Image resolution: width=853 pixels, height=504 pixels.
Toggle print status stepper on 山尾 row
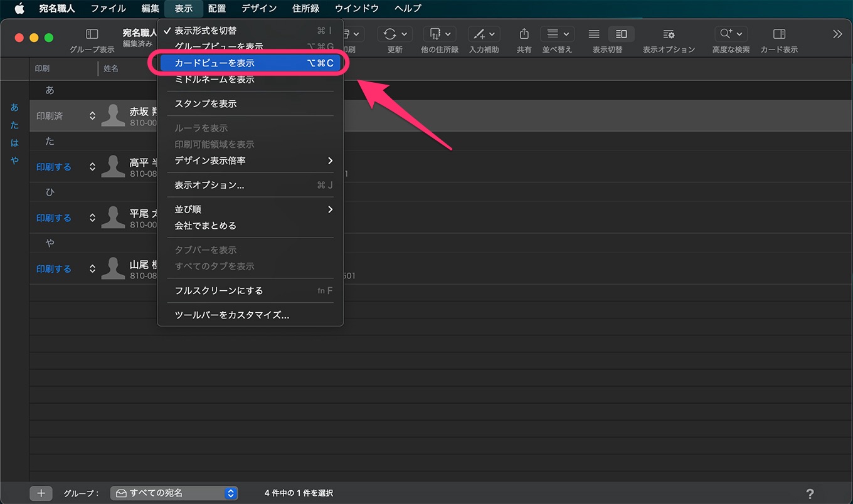click(92, 268)
